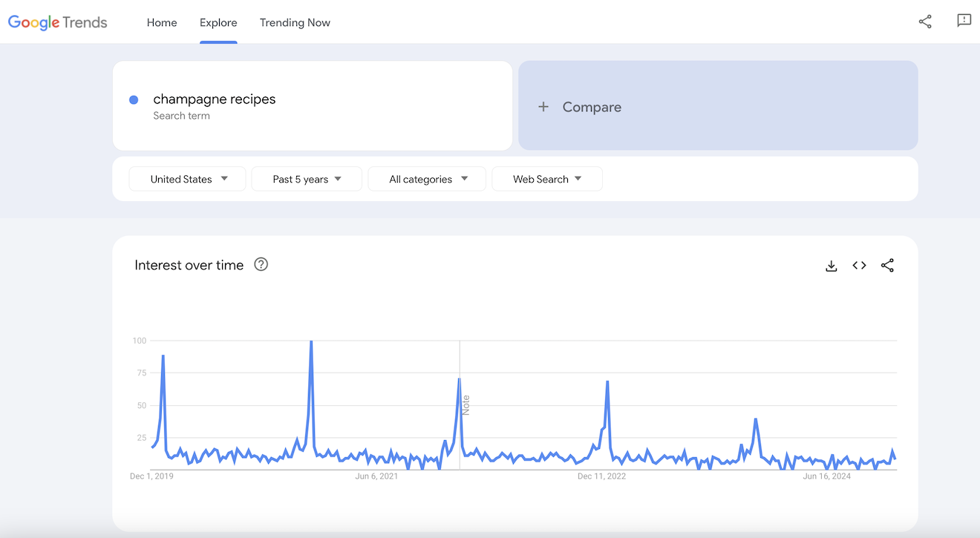This screenshot has height=538, width=980.
Task: Click the Jun 6, 2021 axis label
Action: (376, 476)
